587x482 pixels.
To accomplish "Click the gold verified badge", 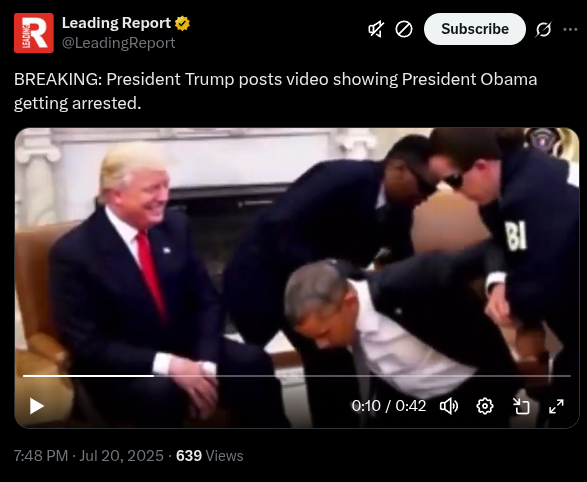I will pos(182,24).
